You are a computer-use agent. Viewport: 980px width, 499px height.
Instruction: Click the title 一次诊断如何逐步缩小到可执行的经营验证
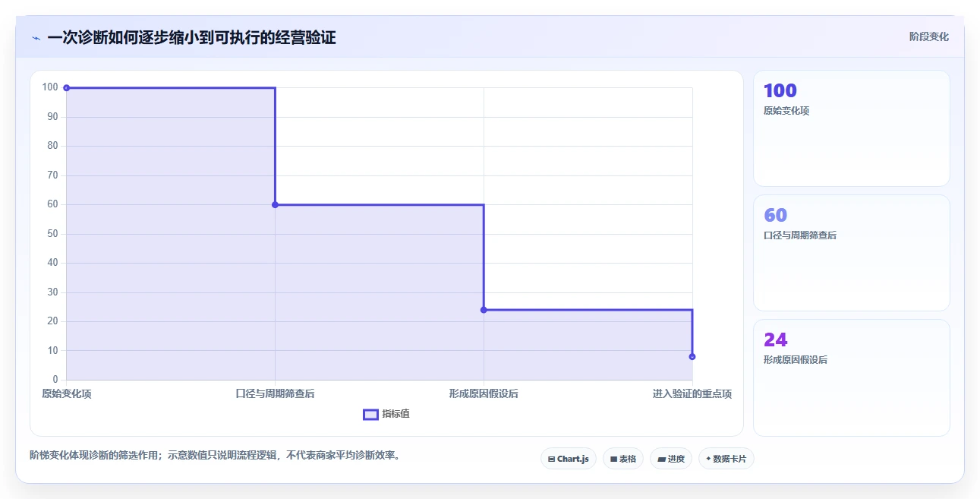tap(191, 37)
